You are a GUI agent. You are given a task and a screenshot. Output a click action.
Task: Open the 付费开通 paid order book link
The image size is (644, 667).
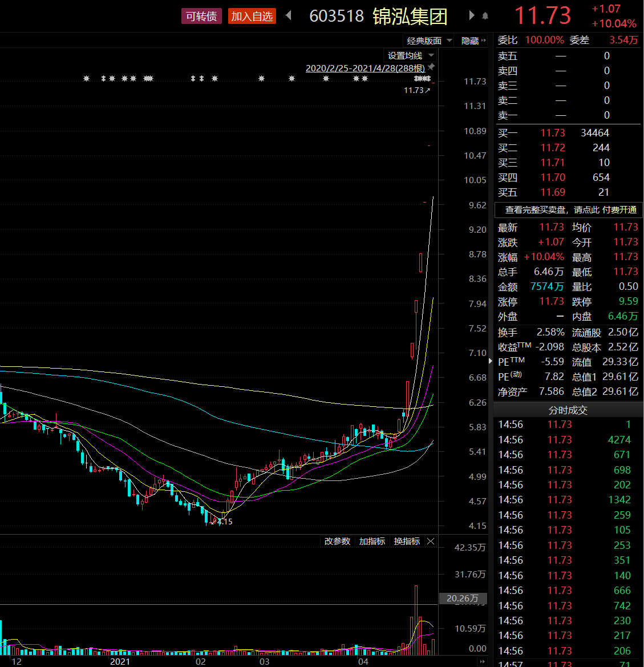[x=619, y=210]
